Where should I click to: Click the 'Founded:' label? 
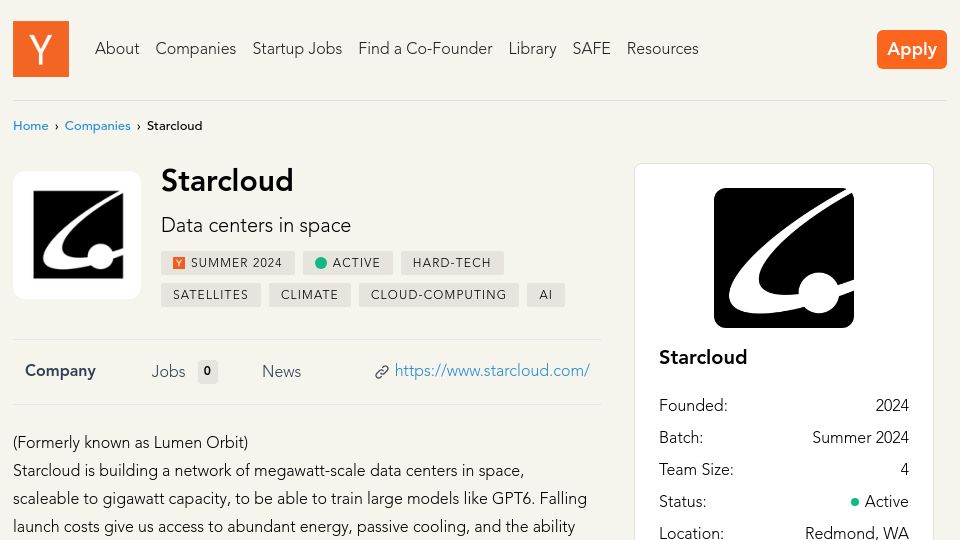693,405
